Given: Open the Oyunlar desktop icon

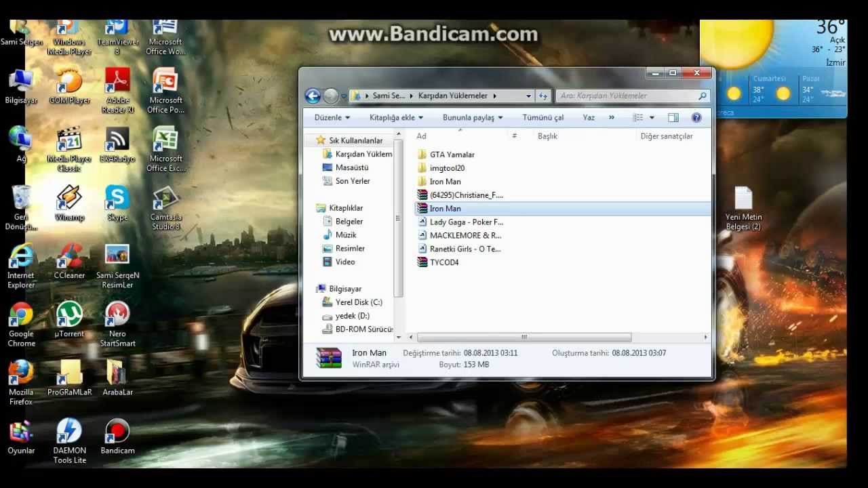Looking at the screenshot, I should click(21, 436).
